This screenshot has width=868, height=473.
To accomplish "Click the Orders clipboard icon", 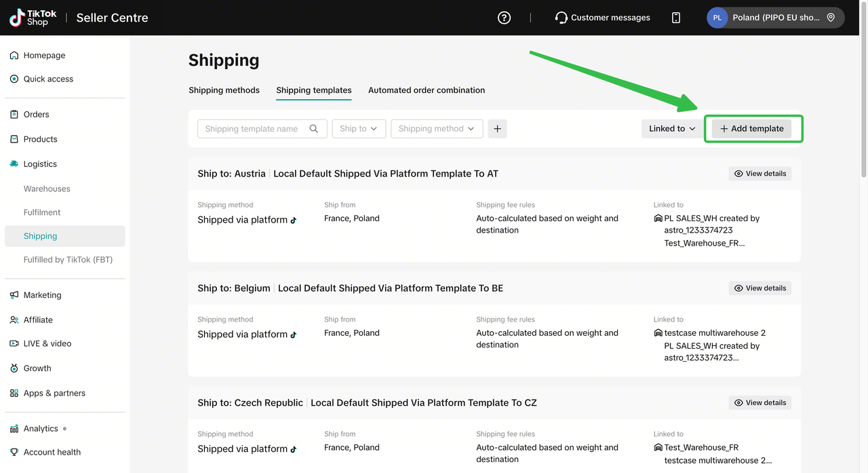I will 14,115.
